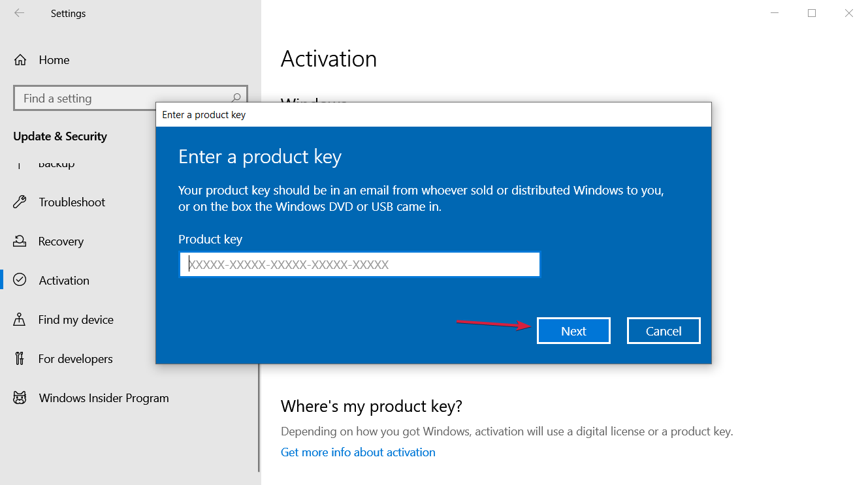Click the Find my device icon
The height and width of the screenshot is (485, 868).
coord(20,319)
